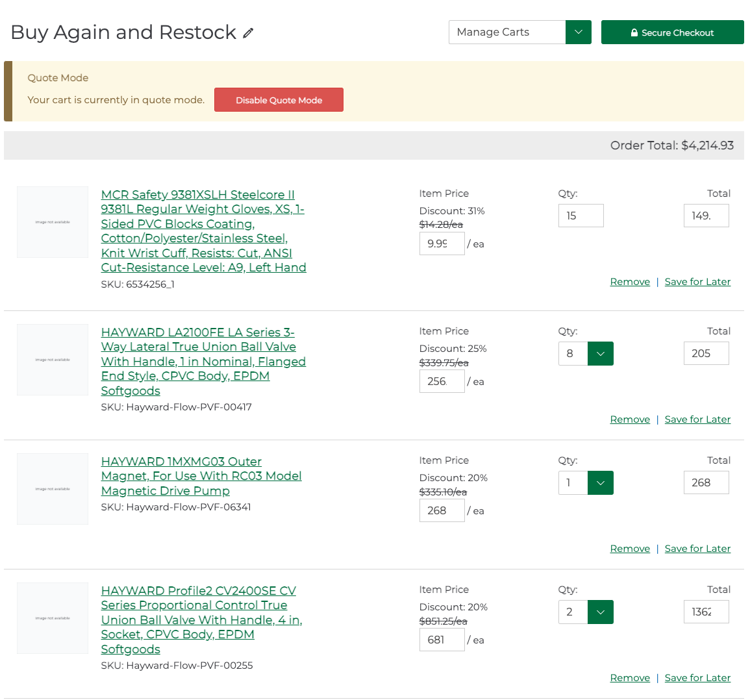Viewport: 750px width, 700px height.
Task: Edit cart name with pencil icon
Action: pos(248,33)
